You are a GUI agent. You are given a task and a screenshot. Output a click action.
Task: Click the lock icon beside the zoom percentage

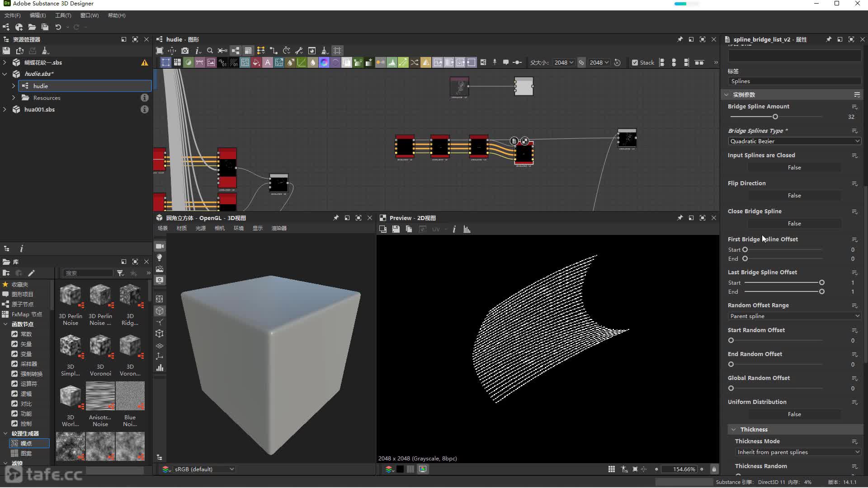tap(714, 469)
